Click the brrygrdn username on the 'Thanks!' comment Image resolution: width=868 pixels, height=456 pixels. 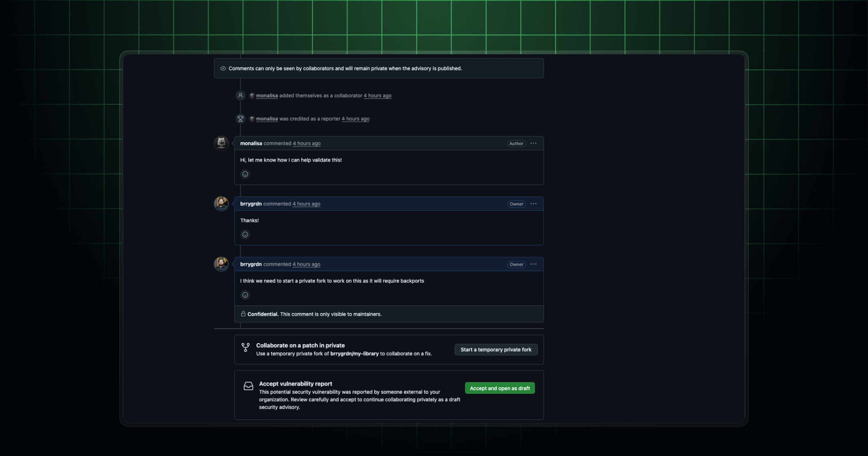click(251, 204)
